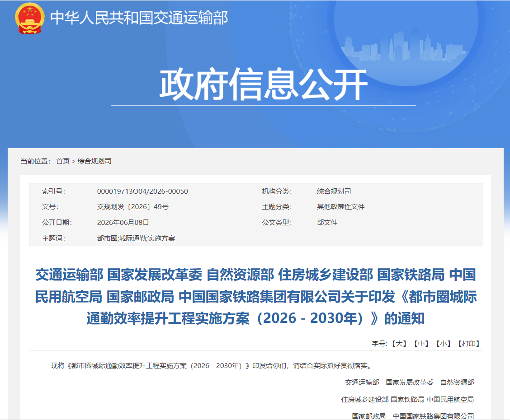Click the body paragraph starting 现将
Screen dimensions: 510x420
point(212,366)
